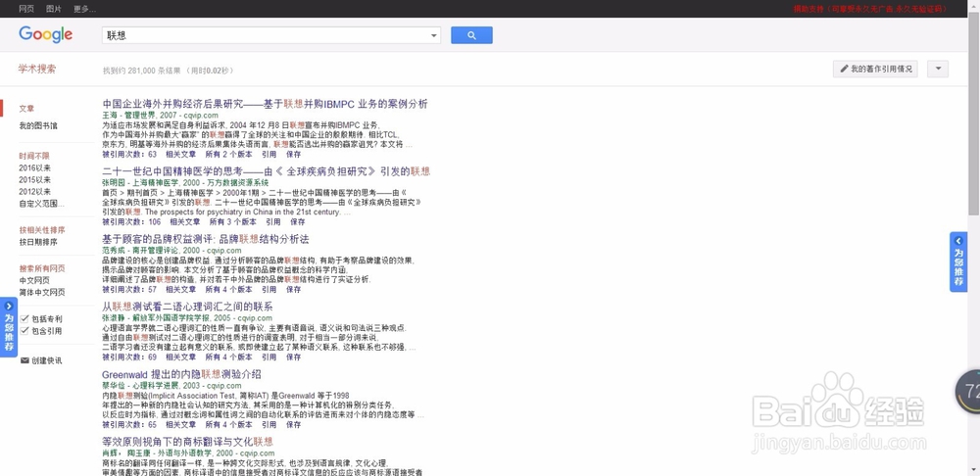Collapse the right 为您推荐 arrow tab
The width and height of the screenshot is (980, 476).
958,262
